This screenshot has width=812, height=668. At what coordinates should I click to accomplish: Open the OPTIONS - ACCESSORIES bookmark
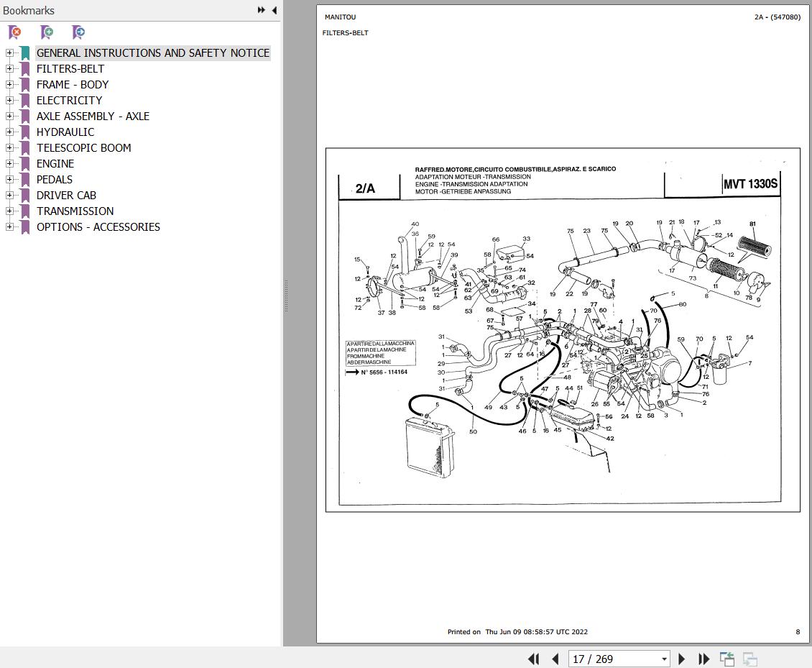[x=98, y=227]
